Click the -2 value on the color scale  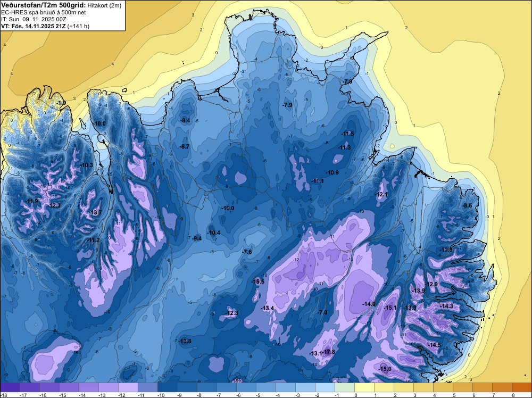pyautogui.click(x=317, y=395)
